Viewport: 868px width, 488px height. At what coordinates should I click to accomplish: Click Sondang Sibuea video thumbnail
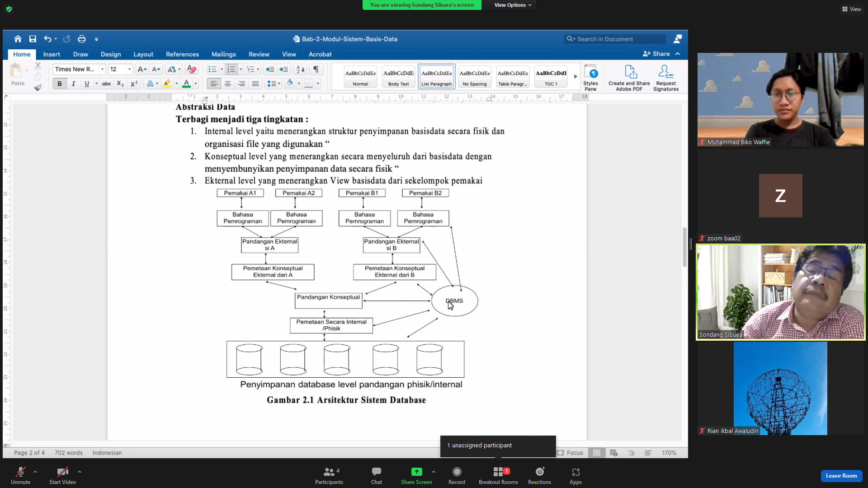pyautogui.click(x=781, y=292)
